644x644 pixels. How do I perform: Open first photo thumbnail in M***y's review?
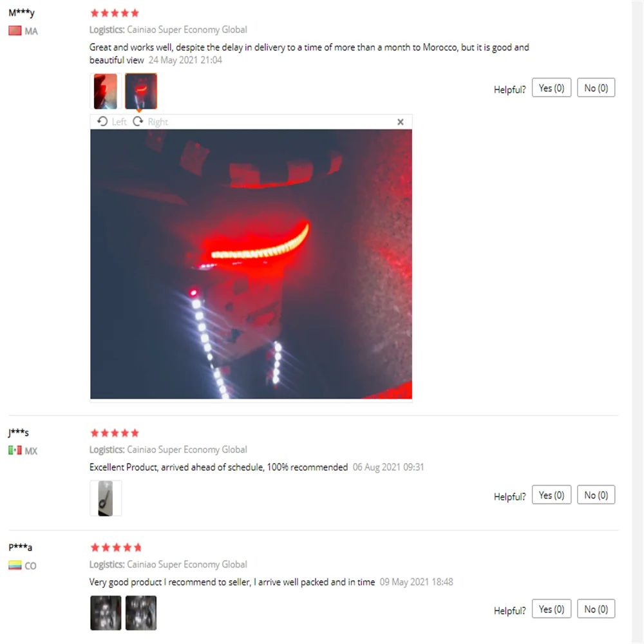(106, 91)
